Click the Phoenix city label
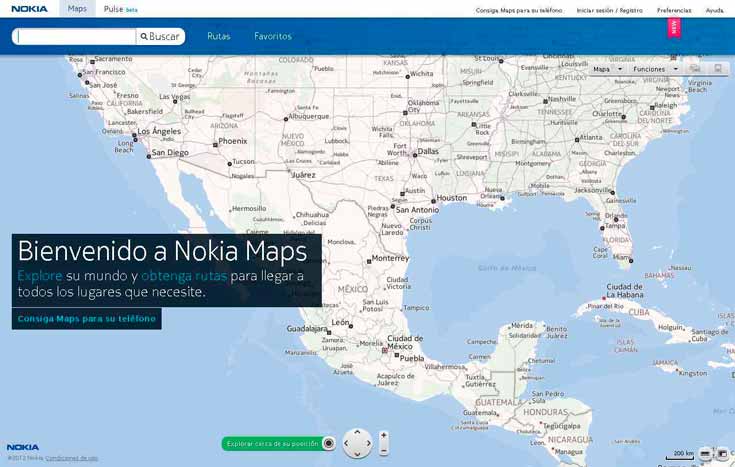 [x=232, y=141]
